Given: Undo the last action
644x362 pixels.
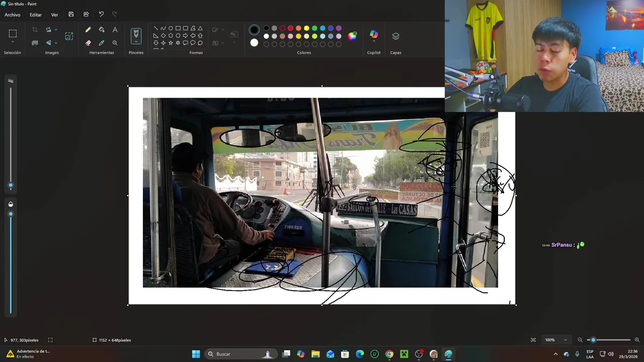Looking at the screenshot, I should [x=101, y=15].
